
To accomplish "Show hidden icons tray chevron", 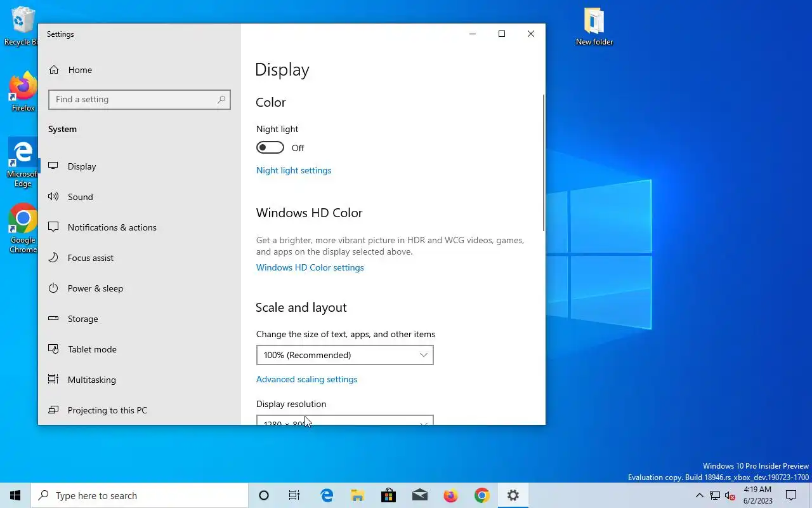I will (x=699, y=495).
